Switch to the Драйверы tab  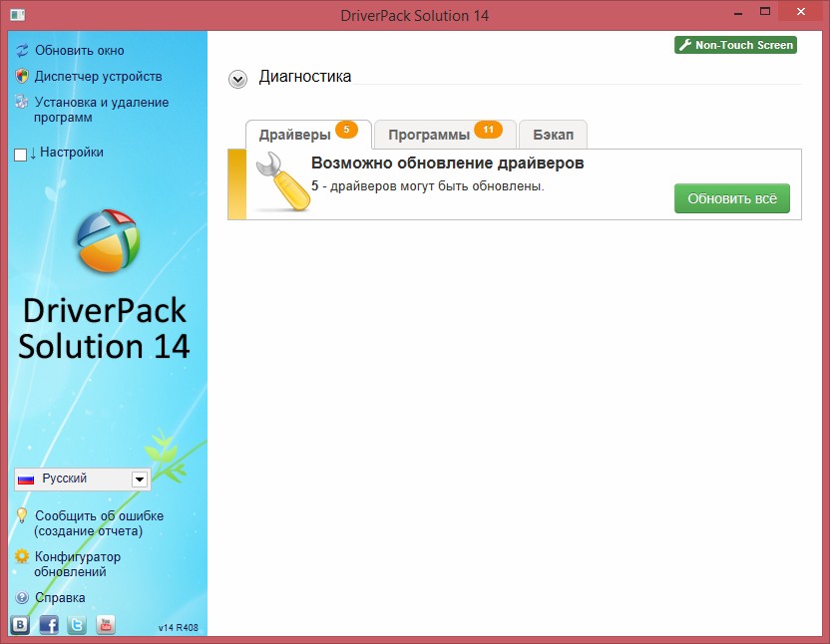point(308,135)
